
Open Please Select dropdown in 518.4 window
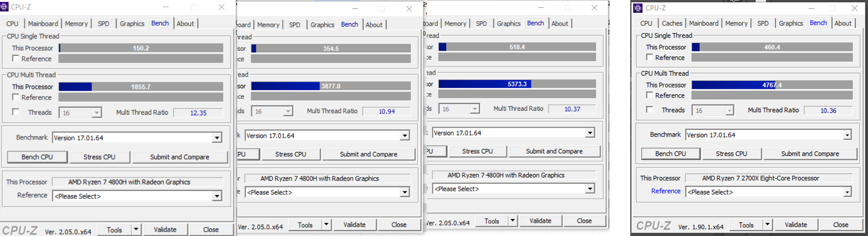pyautogui.click(x=590, y=189)
